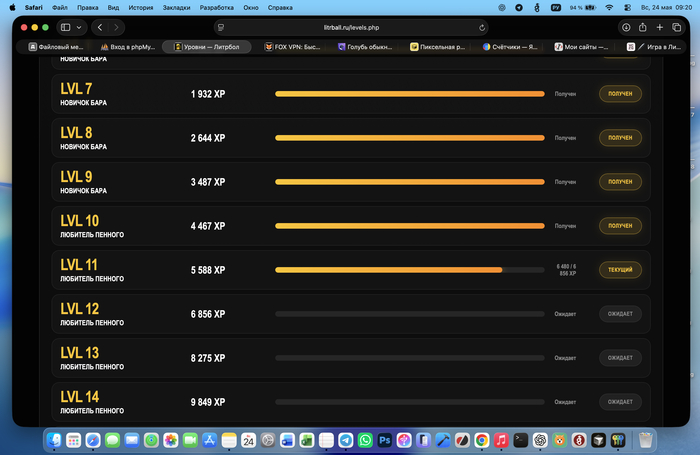Add a new tab with plus icon

pos(659,27)
